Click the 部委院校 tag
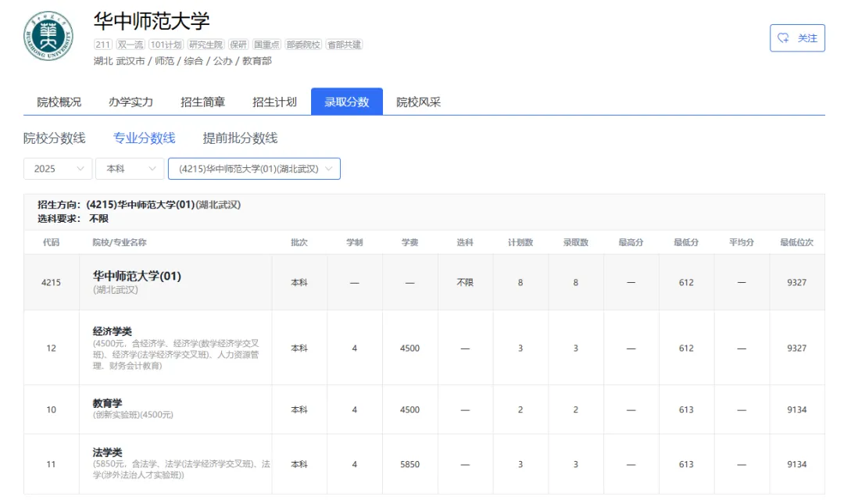This screenshot has height=504, width=844. [x=303, y=45]
